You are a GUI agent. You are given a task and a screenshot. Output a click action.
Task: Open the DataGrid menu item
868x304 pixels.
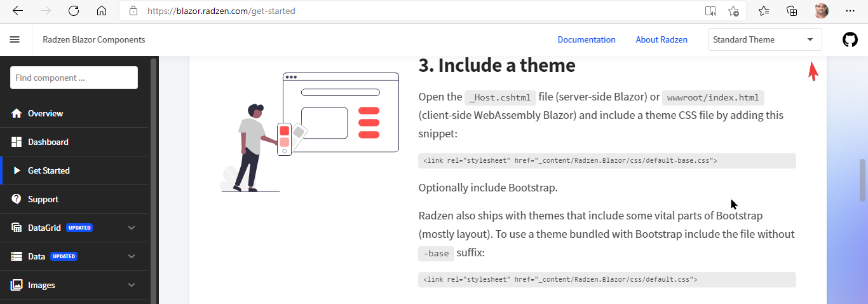[x=74, y=228]
